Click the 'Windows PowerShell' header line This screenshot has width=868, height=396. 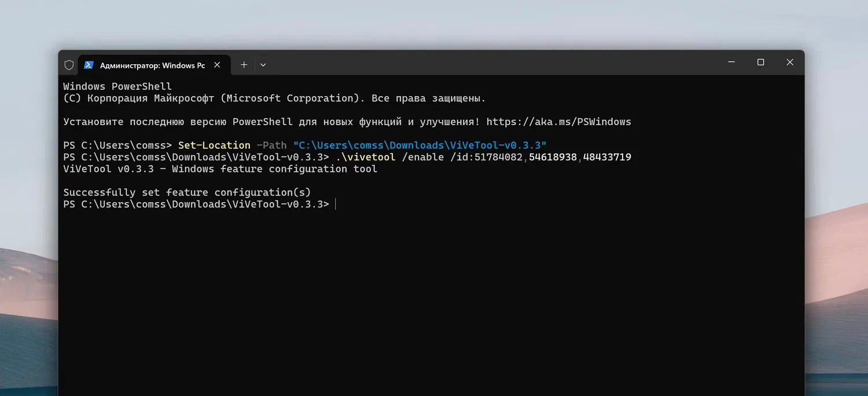point(117,86)
